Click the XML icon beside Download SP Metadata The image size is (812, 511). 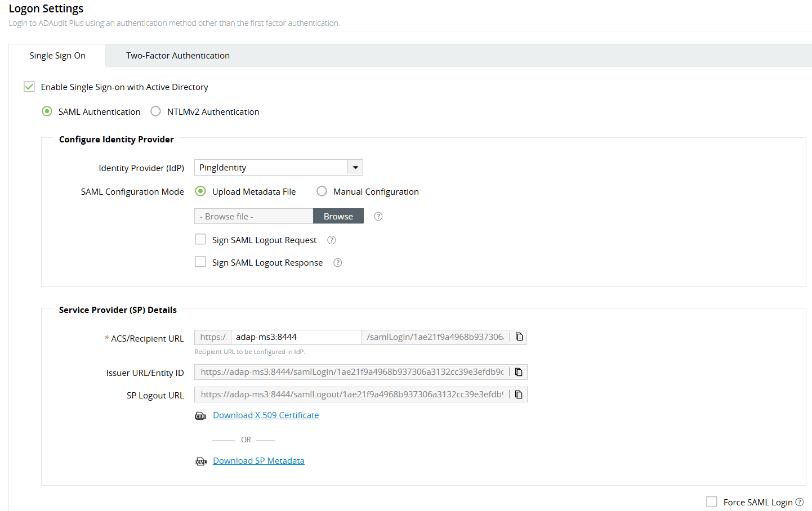click(x=200, y=460)
